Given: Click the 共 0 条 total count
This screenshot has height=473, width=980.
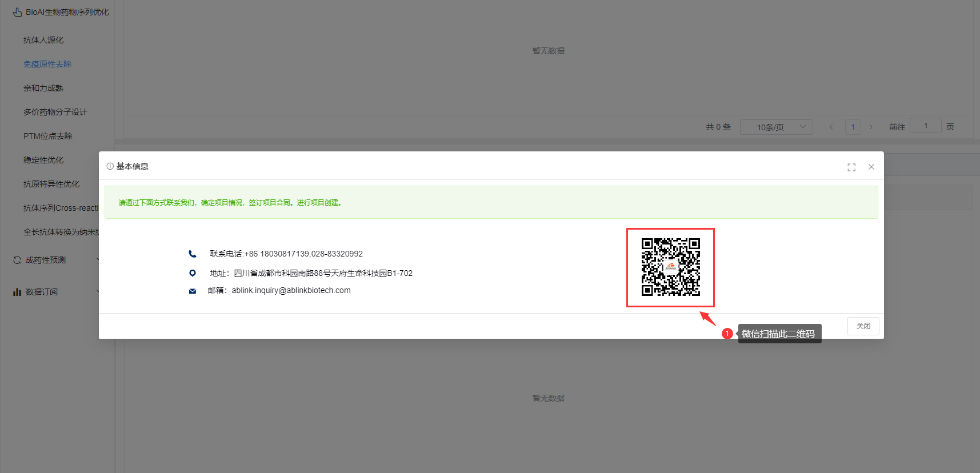Looking at the screenshot, I should pyautogui.click(x=718, y=127).
